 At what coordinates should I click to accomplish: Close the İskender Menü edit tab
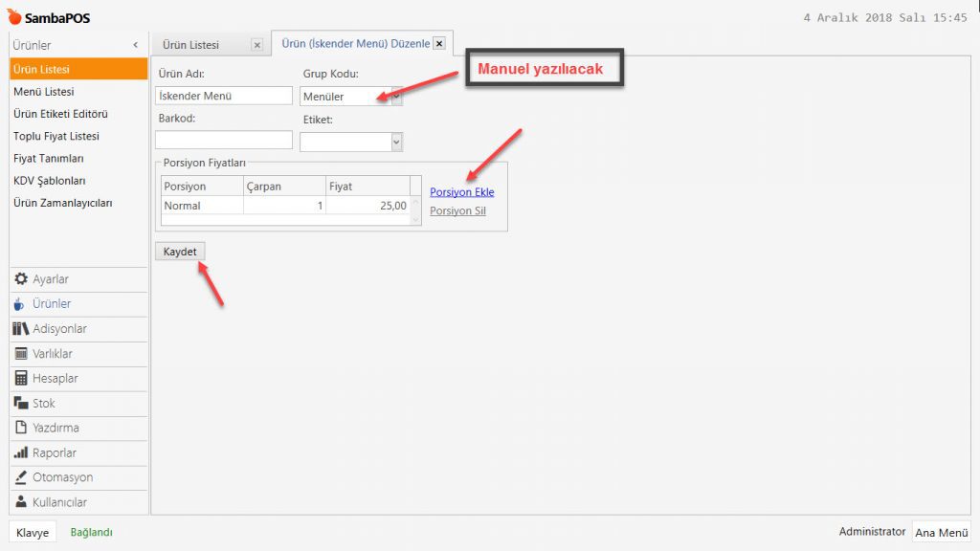click(x=439, y=43)
